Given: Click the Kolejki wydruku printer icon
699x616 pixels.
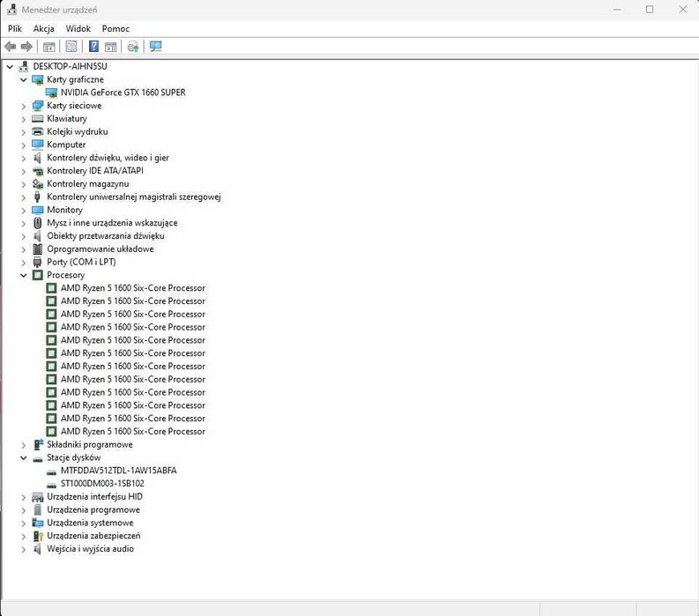Looking at the screenshot, I should click(x=37, y=131).
